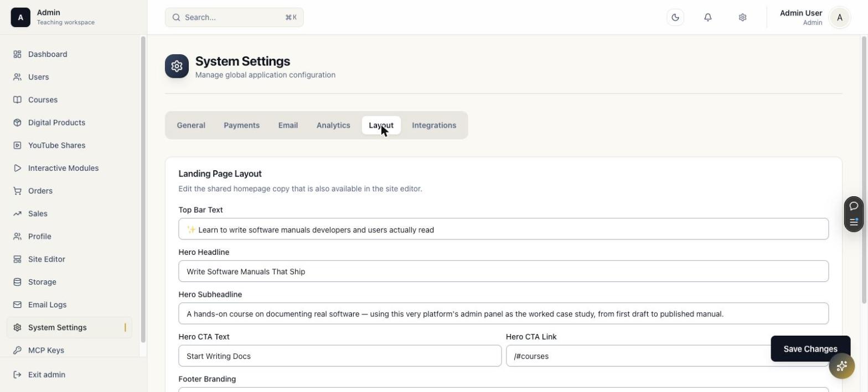
Task: Click the sidebar vertical scrollbar
Action: pos(143,189)
